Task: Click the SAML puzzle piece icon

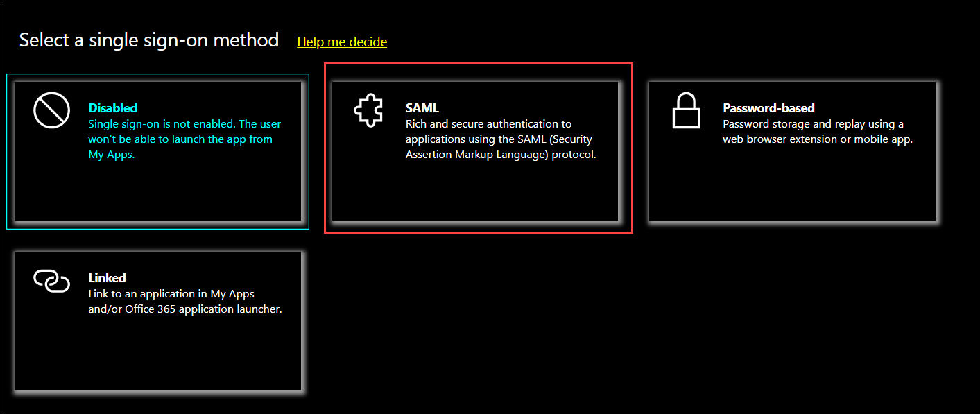Action: 368,111
